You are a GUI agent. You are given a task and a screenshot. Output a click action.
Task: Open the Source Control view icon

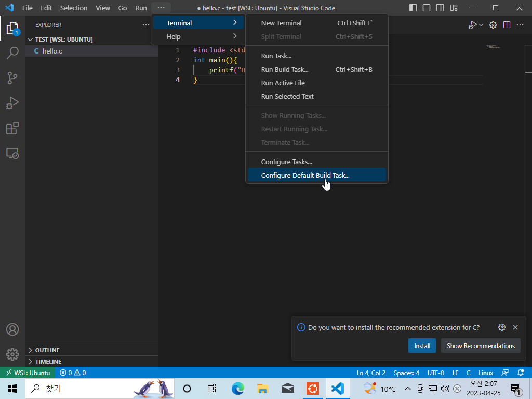click(x=12, y=78)
